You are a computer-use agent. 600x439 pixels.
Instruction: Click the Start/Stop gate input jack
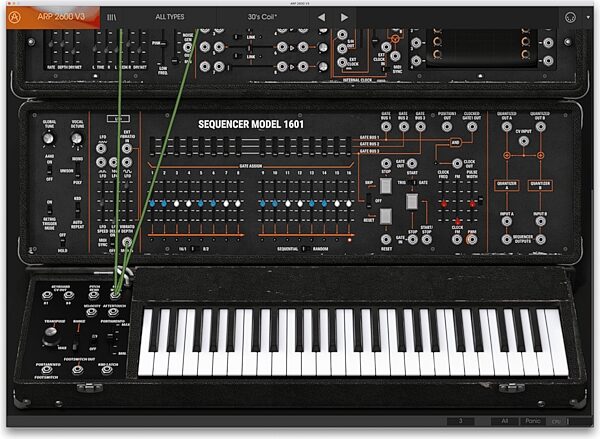coord(427,240)
